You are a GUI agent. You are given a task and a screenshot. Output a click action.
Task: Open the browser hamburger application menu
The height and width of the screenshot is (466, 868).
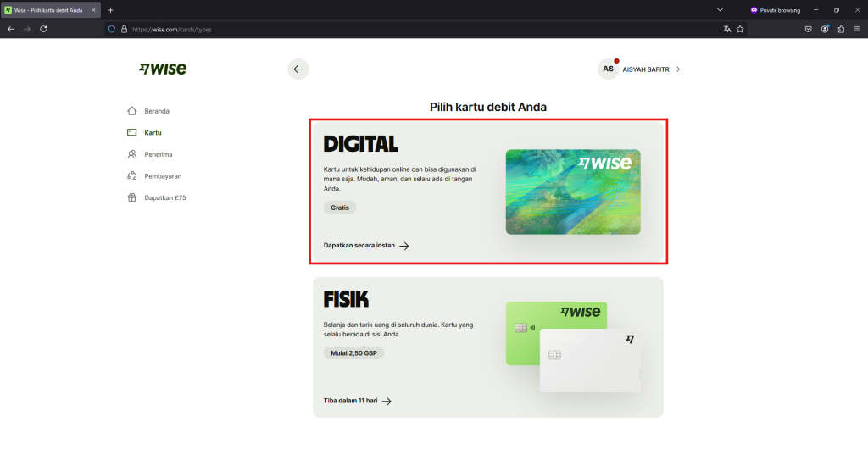click(x=856, y=29)
